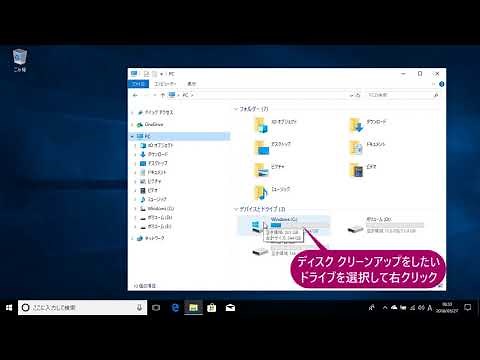The width and height of the screenshot is (480, 360).
Task: Select ビデオ in navigation pane
Action: pyautogui.click(x=149, y=190)
